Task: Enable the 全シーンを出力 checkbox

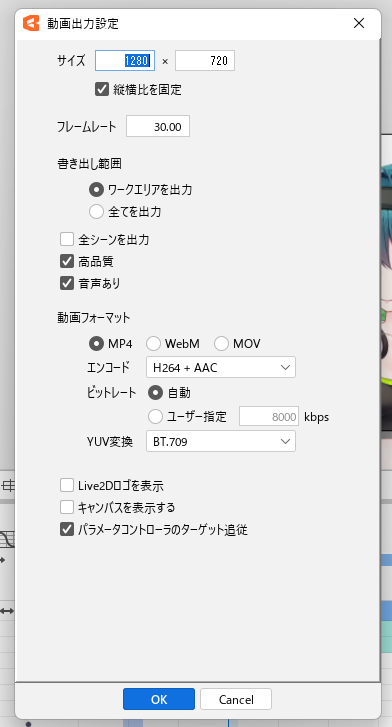Action: click(67, 239)
